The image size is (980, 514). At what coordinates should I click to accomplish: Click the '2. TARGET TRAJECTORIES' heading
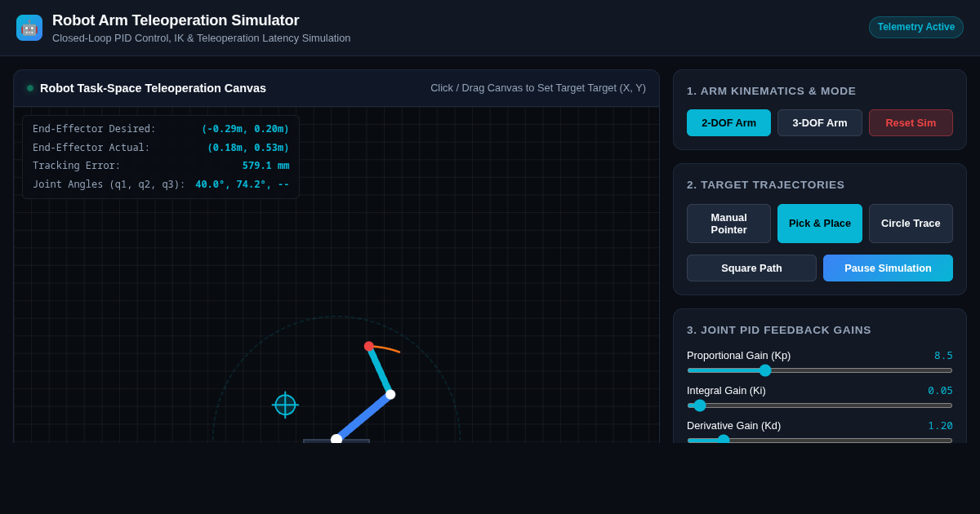tap(765, 185)
